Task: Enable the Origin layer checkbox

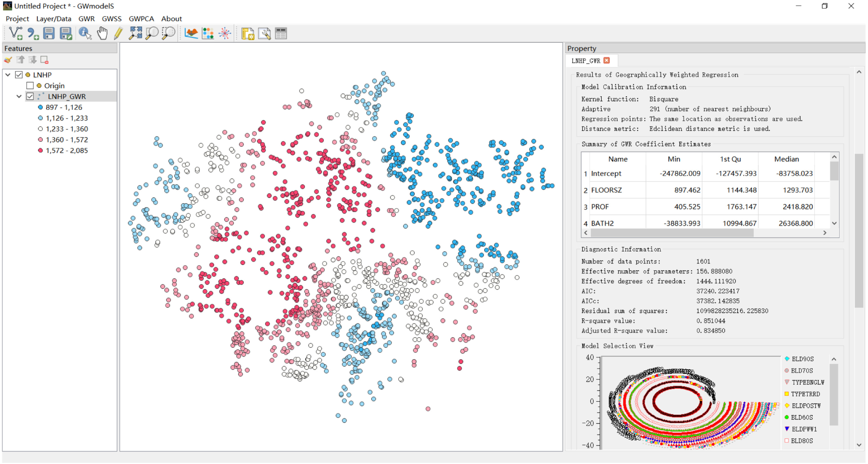Action: point(30,86)
